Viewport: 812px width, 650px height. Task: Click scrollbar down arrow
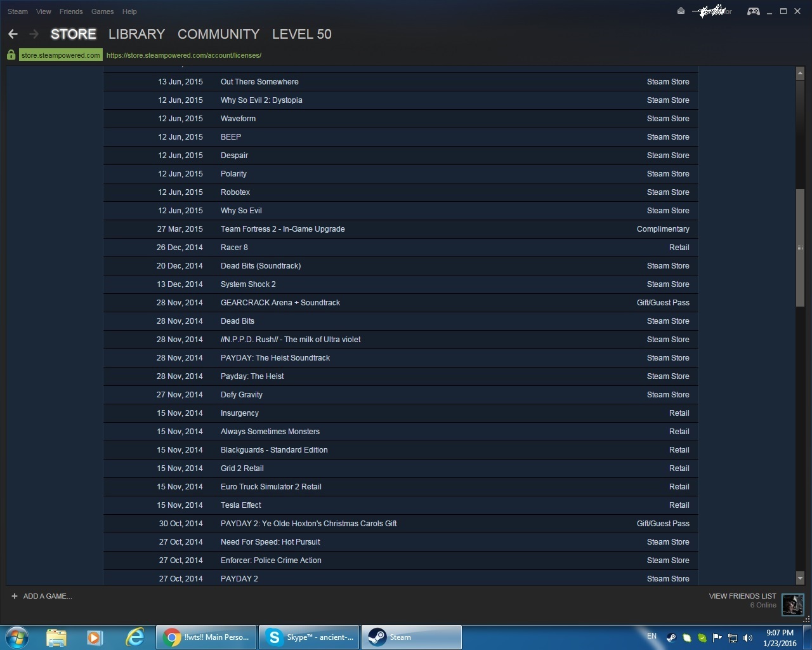[x=800, y=579]
